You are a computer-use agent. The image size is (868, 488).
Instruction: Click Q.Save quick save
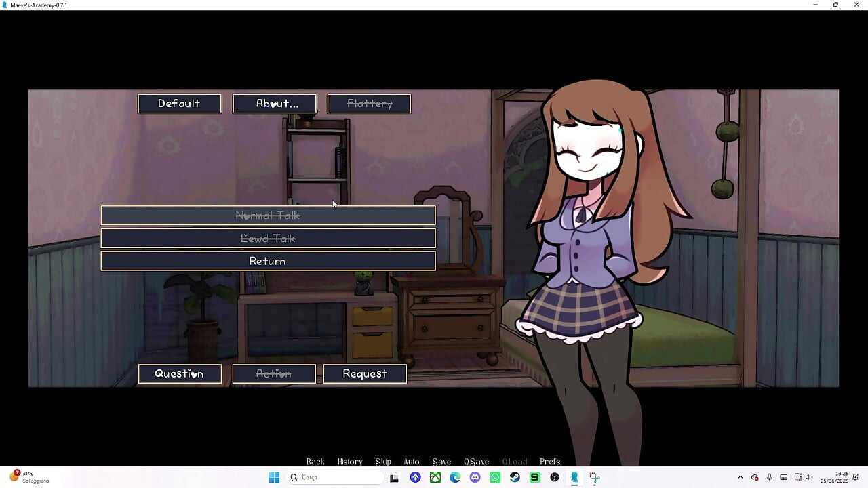point(476,462)
